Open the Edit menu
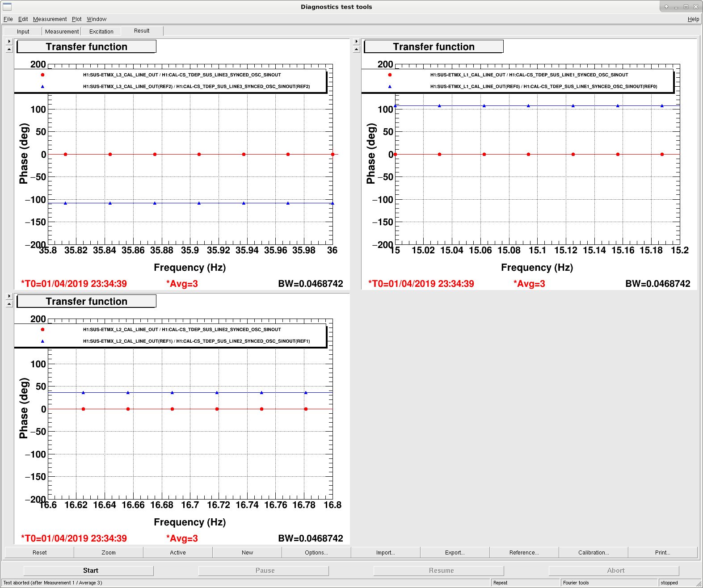Viewport: 703px width, 588px height. (23, 19)
